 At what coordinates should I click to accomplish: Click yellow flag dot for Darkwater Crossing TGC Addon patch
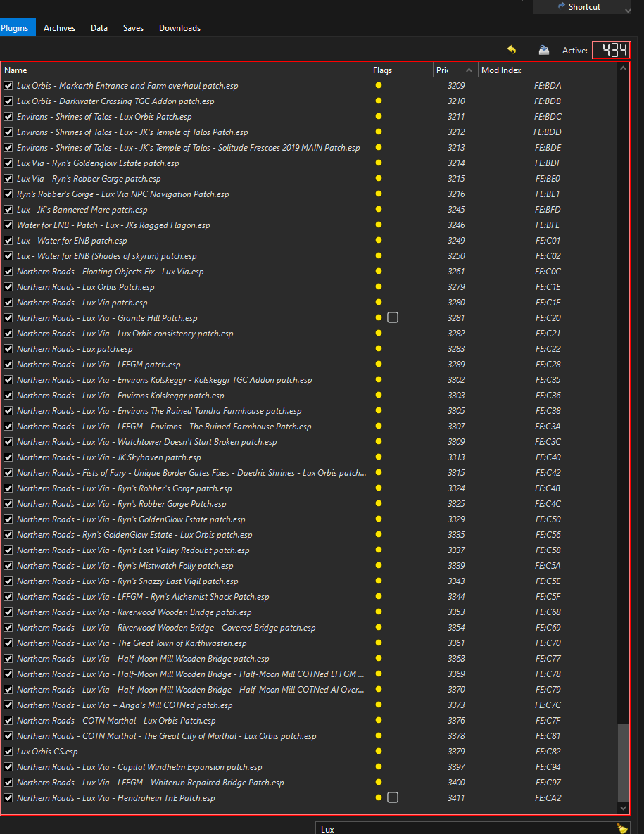click(379, 101)
